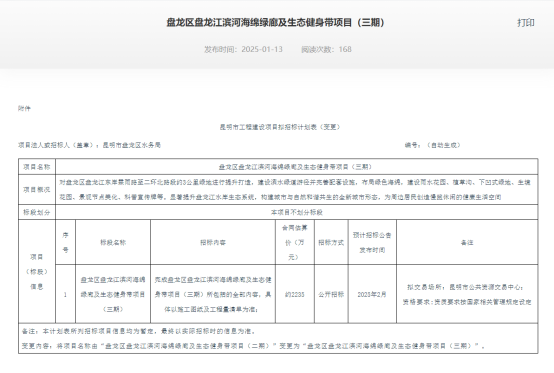The width and height of the screenshot is (554, 373).
Task: Select the page title 盘龙区盘龙江滨河海绵绿廊及生态健身带项目（三期）
Action: click(x=275, y=23)
